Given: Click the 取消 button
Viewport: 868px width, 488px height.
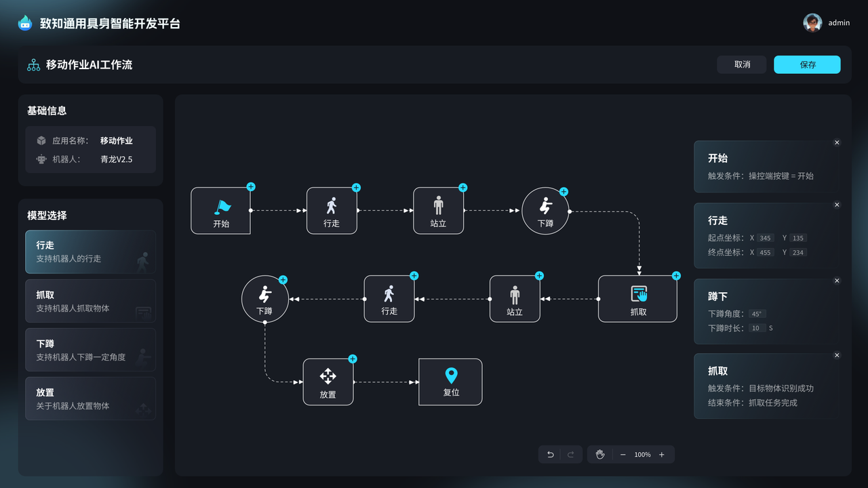Looking at the screenshot, I should click(742, 64).
